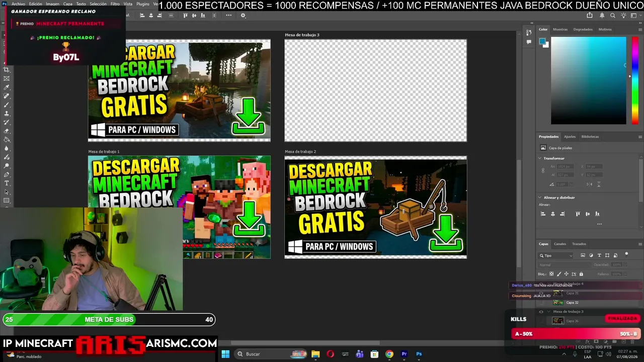Viewport: 644px width, 362px height.
Task: Open the Filtro menu
Action: pos(115,4)
